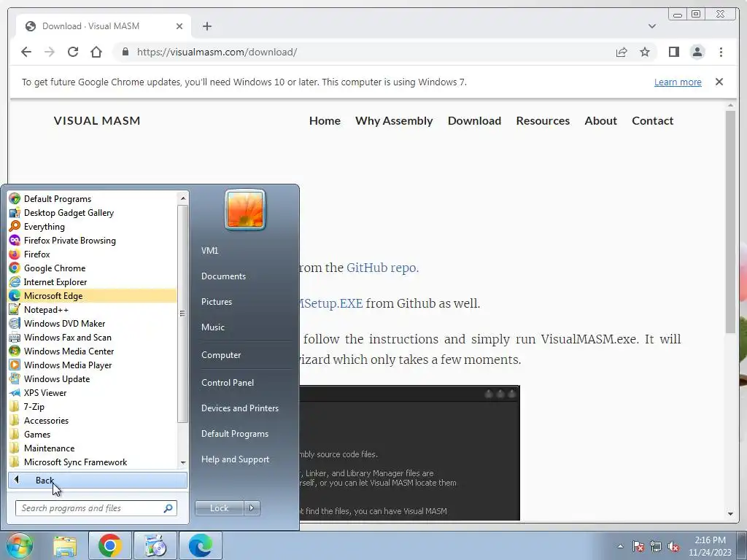The image size is (747, 560).
Task: Expand the Accessories folder
Action: (x=93, y=420)
